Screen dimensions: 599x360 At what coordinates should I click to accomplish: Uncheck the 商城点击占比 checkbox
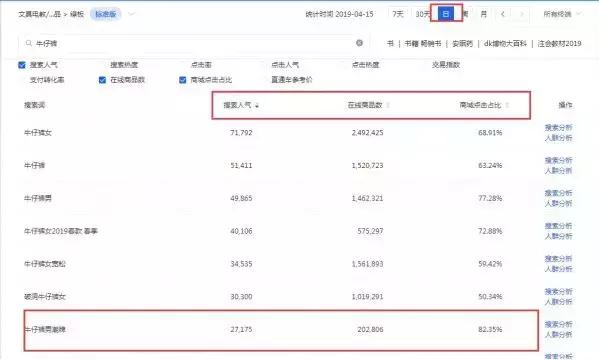[183, 80]
